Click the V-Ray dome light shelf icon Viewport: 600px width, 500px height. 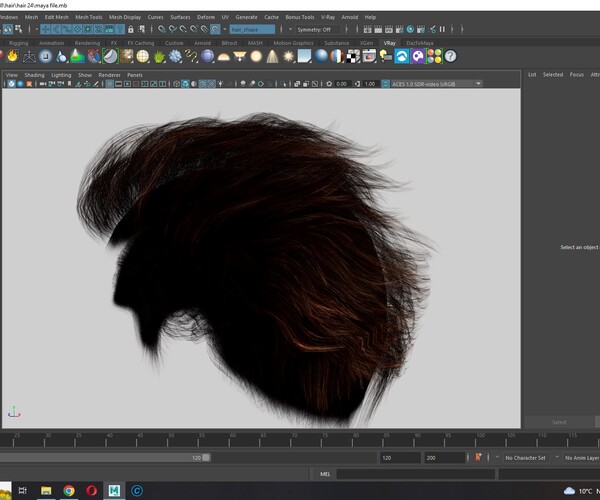pyautogui.click(x=223, y=57)
